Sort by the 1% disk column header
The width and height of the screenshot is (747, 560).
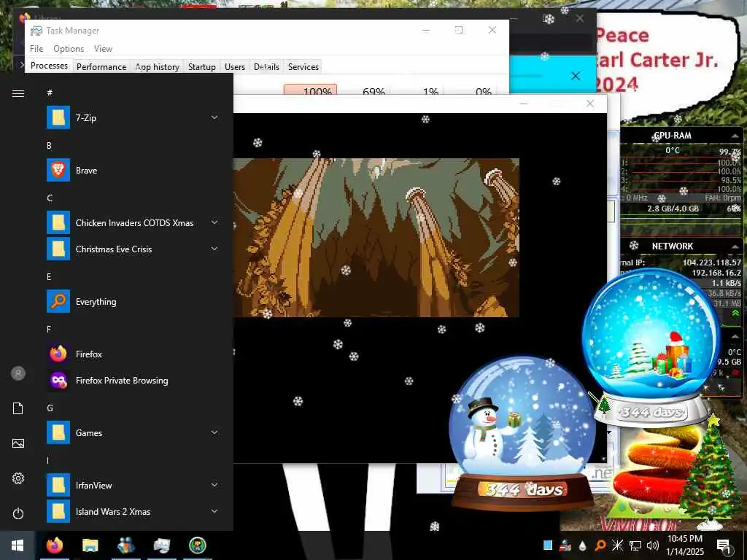coord(417,90)
